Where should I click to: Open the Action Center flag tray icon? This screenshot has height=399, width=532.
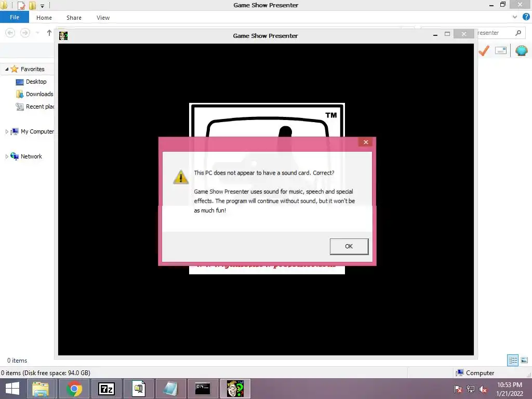[x=458, y=389]
